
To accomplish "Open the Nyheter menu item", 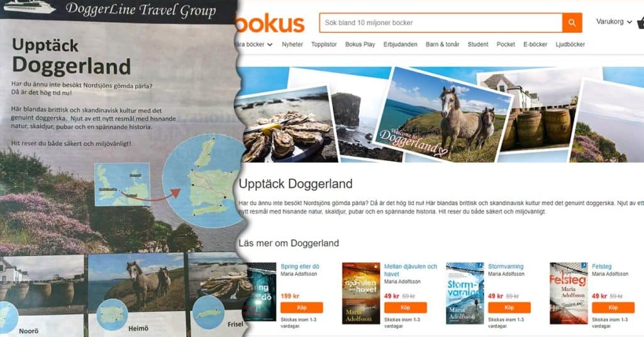I will click(292, 45).
